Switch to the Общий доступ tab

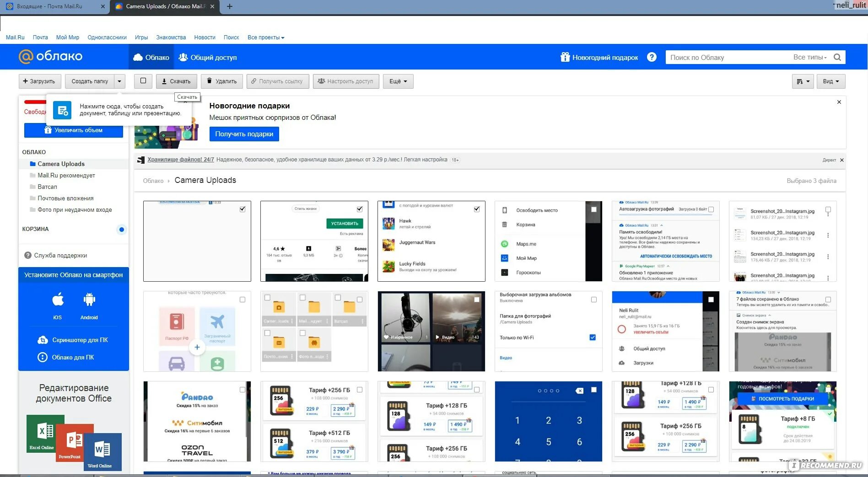(208, 57)
